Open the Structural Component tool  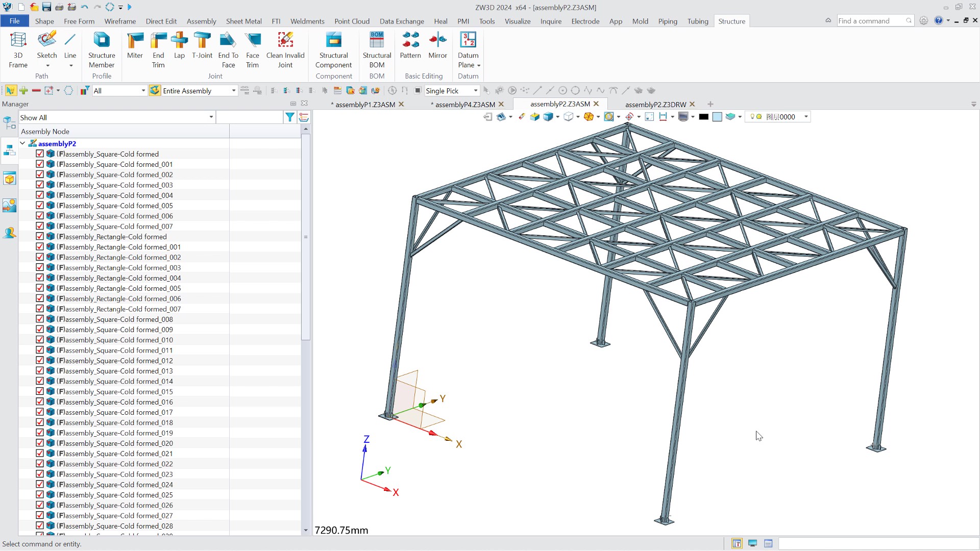(333, 50)
